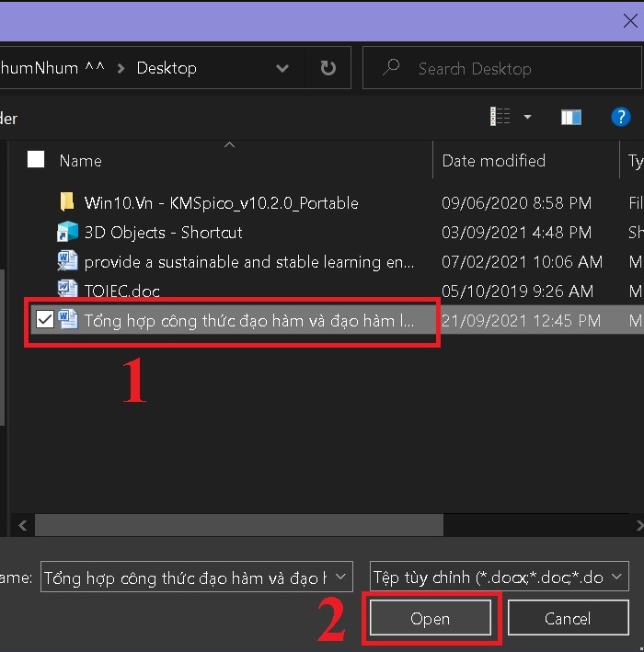Select 'Win10.Vn - KMSpico_v10.2.0_Portable' file name
The height and width of the screenshot is (652, 644).
pos(222,203)
